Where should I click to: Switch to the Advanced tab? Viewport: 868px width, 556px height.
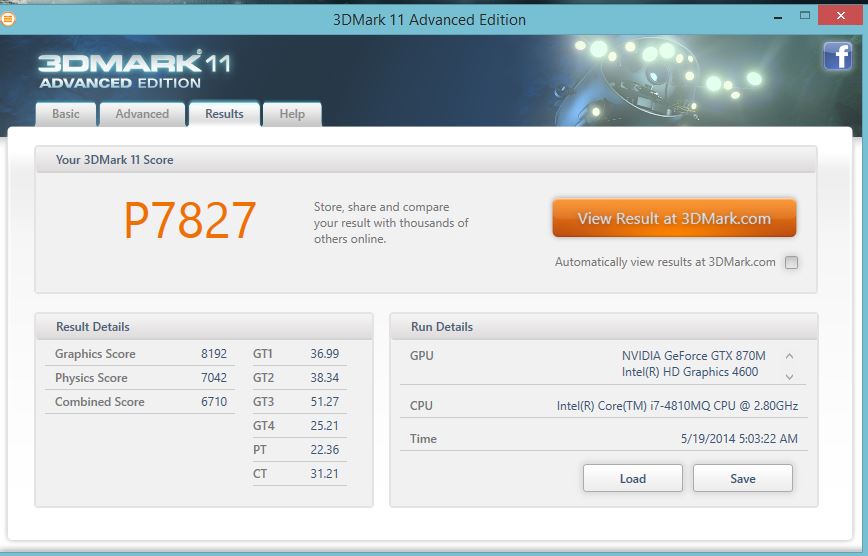[142, 114]
